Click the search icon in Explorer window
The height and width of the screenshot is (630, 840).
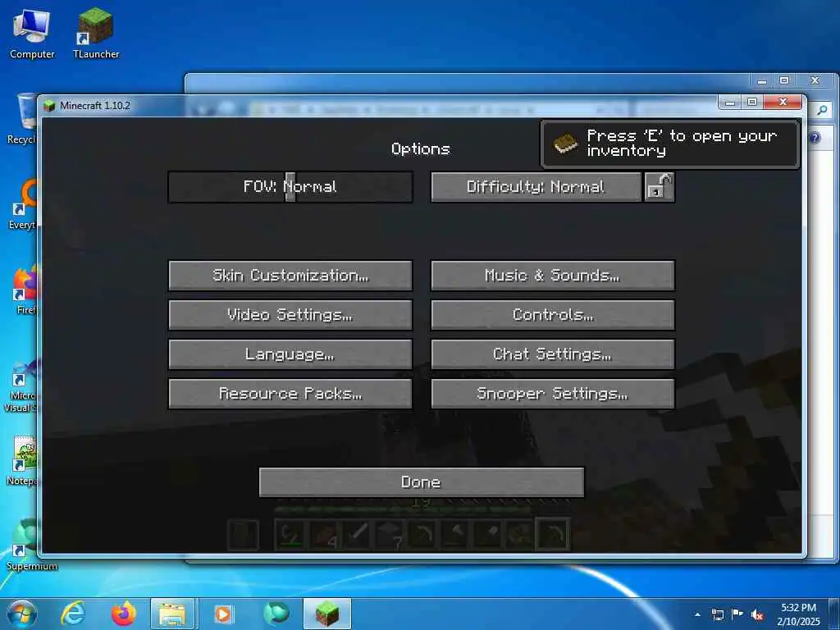point(822,110)
